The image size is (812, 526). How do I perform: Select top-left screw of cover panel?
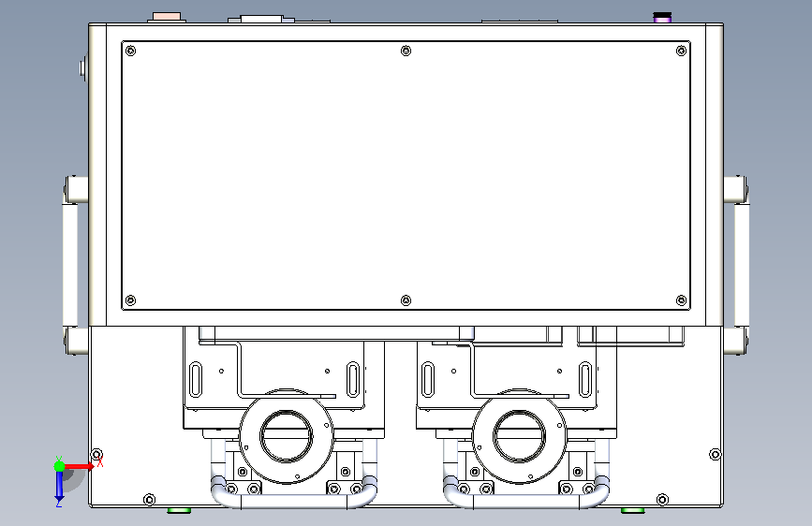[131, 51]
